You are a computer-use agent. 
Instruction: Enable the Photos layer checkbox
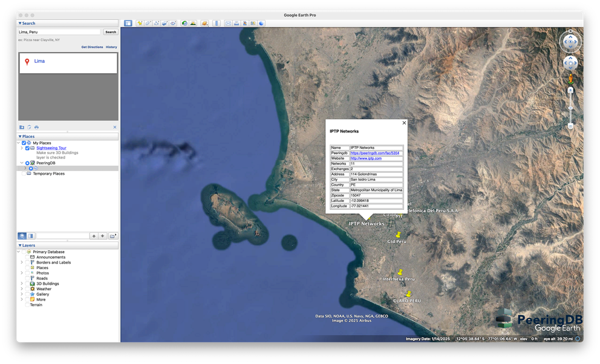(x=27, y=273)
